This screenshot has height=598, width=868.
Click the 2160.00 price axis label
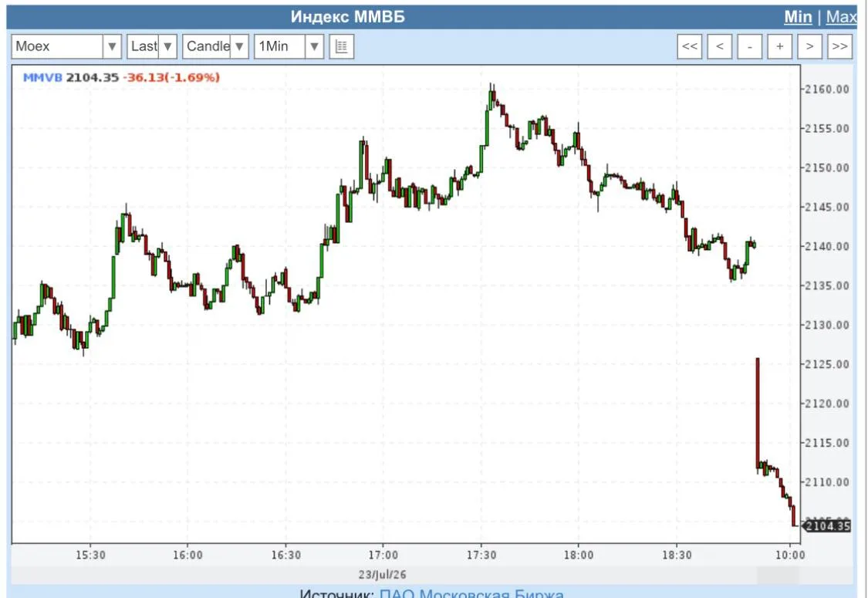pos(827,90)
